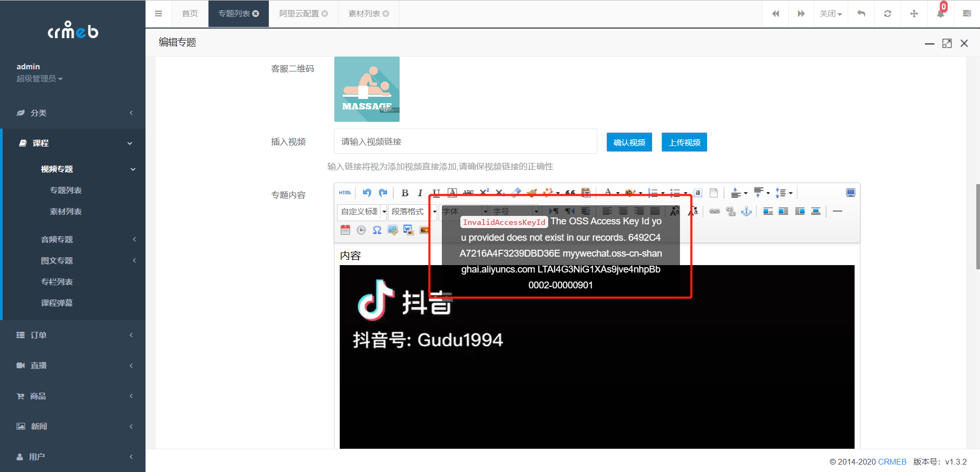Convert text to lowercase icon

point(693,211)
